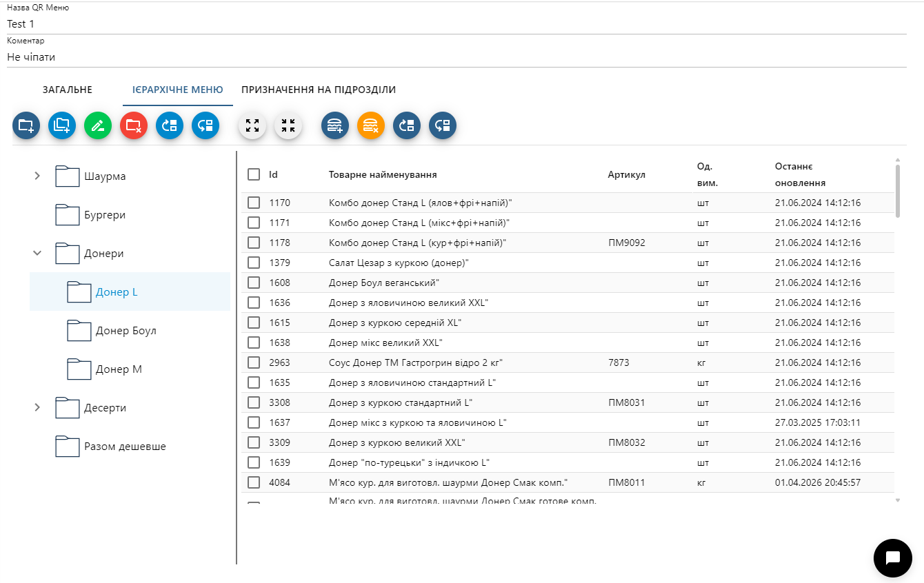Click the Назва QR Меню input field
924x583 pixels.
point(455,24)
